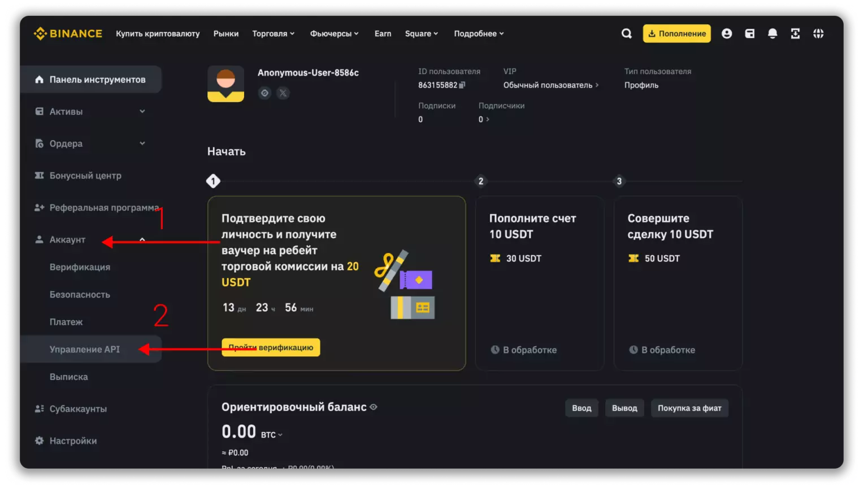Open the user profile icon in header
The height and width of the screenshot is (488, 868).
727,33
